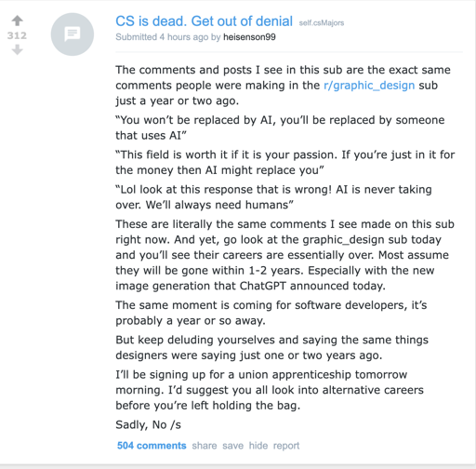The height and width of the screenshot is (469, 476).
Task: Downvote the post with the down arrow
Action: click(18, 49)
